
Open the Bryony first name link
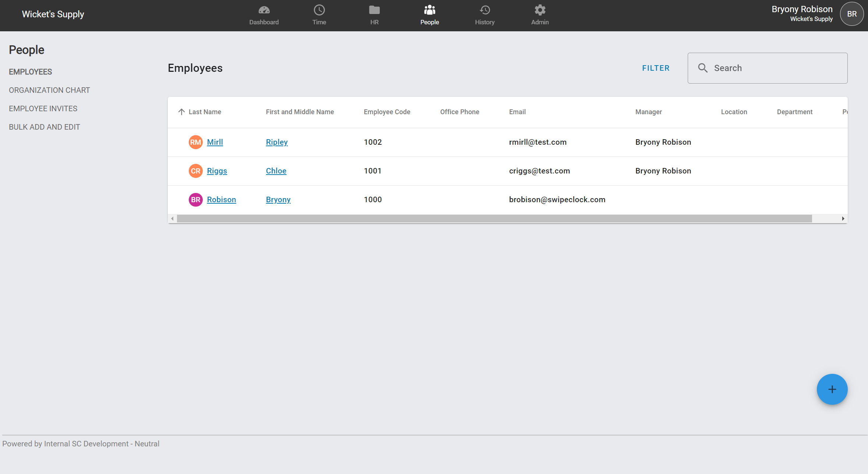pyautogui.click(x=278, y=200)
